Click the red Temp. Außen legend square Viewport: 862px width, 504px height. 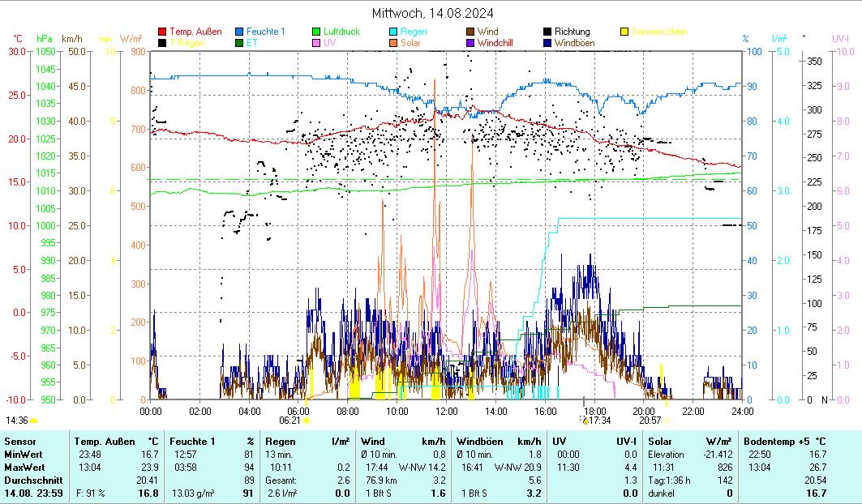(162, 32)
